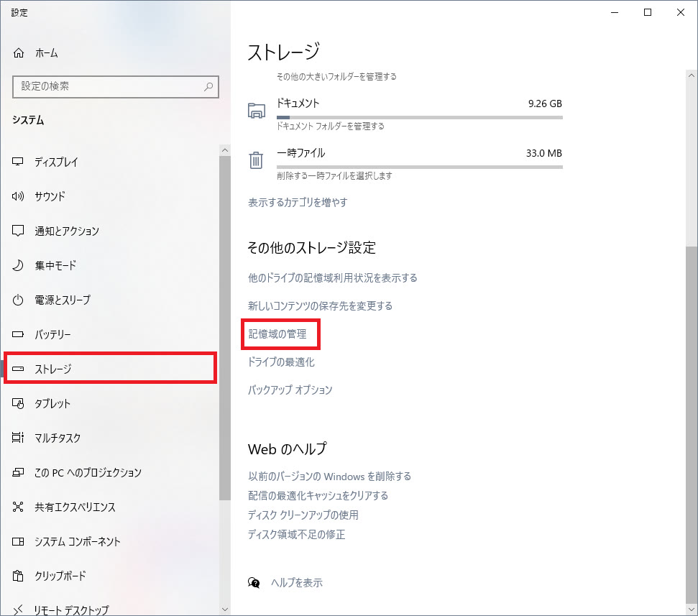Click ディスク クリーンアップの使用 link

pos(303,515)
